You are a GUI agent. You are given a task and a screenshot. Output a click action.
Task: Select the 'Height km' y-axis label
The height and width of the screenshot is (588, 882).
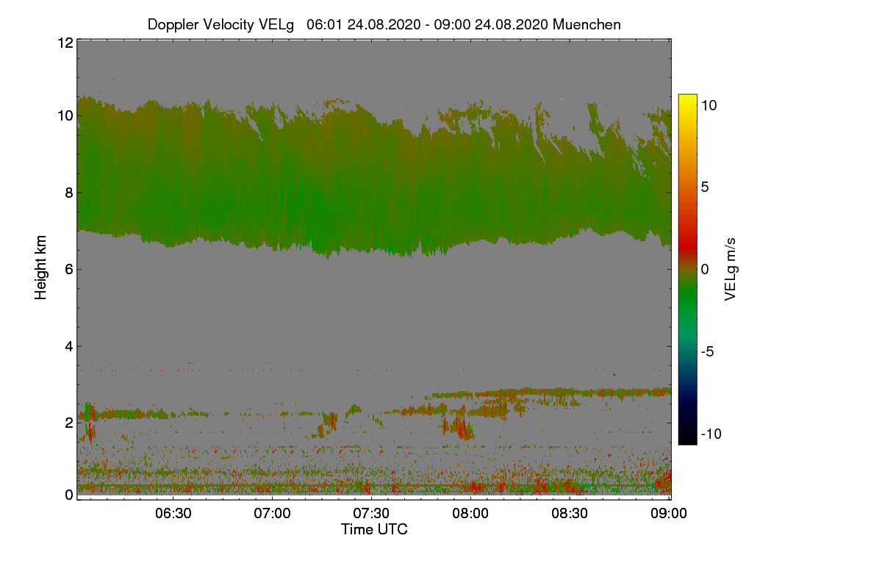pyautogui.click(x=41, y=268)
